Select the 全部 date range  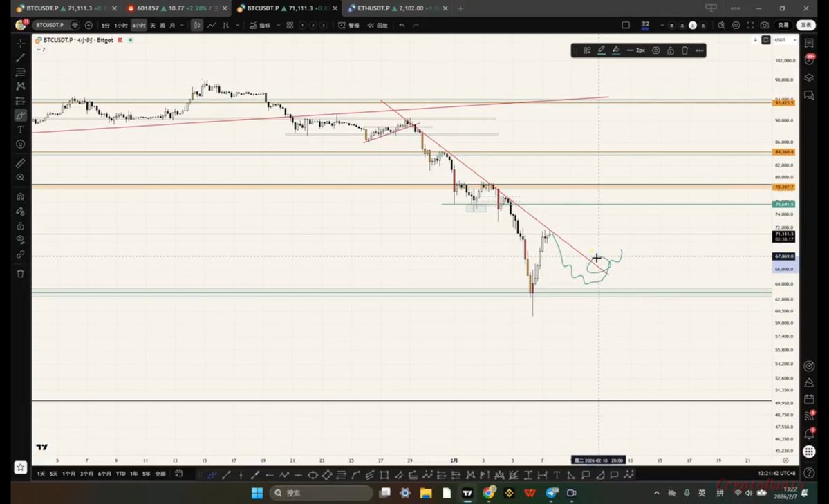point(160,474)
